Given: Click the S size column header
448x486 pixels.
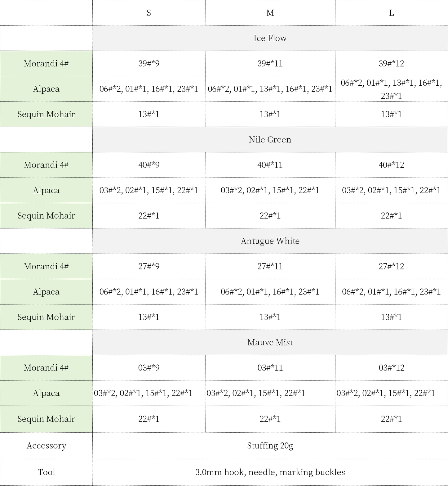Looking at the screenshot, I should (x=149, y=13).
